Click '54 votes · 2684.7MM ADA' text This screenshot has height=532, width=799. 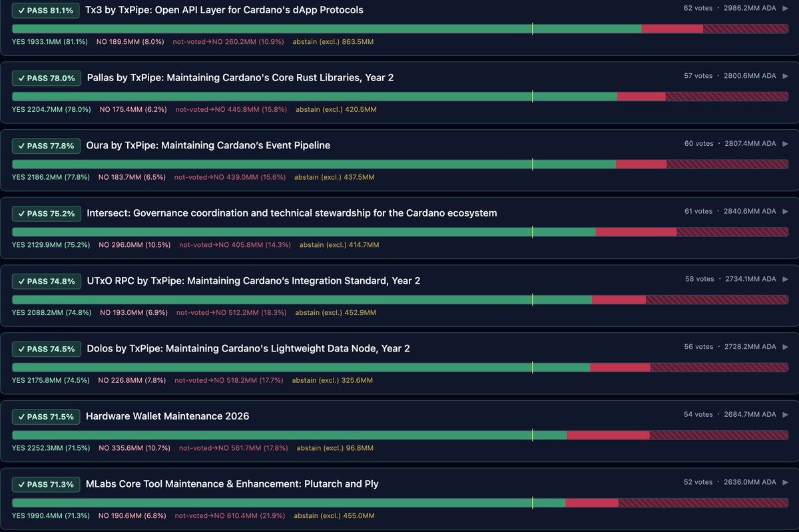coord(730,414)
